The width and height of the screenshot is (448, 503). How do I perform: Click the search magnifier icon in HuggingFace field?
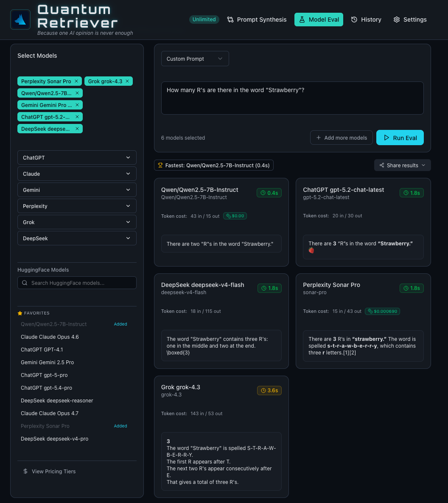(x=25, y=283)
